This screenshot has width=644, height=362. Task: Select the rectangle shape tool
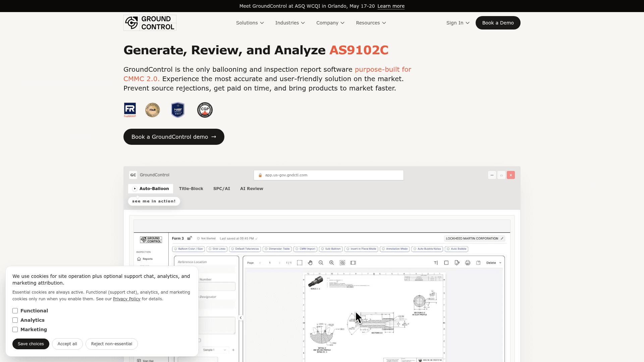tap(446, 263)
